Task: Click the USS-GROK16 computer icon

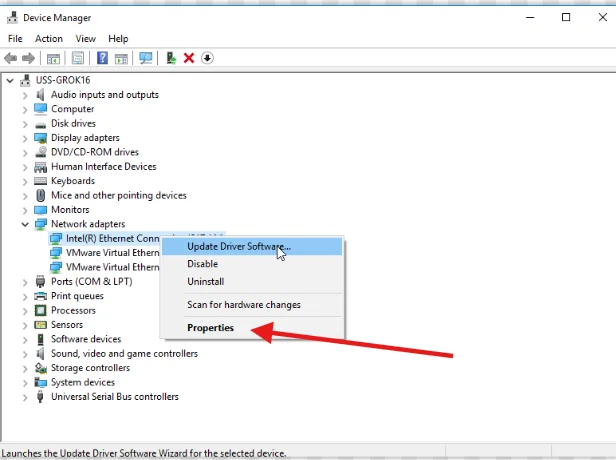Action: pyautogui.click(x=25, y=80)
